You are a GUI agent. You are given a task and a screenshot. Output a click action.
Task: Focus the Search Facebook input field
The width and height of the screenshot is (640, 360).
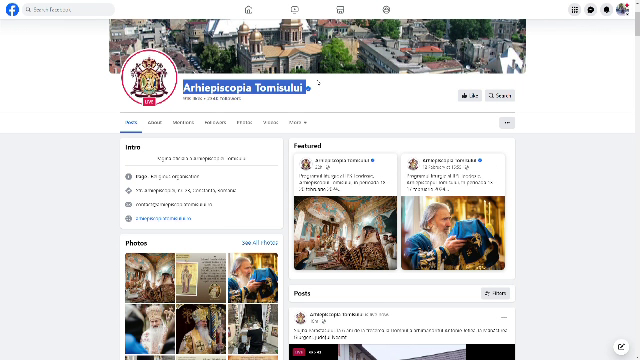68,9
